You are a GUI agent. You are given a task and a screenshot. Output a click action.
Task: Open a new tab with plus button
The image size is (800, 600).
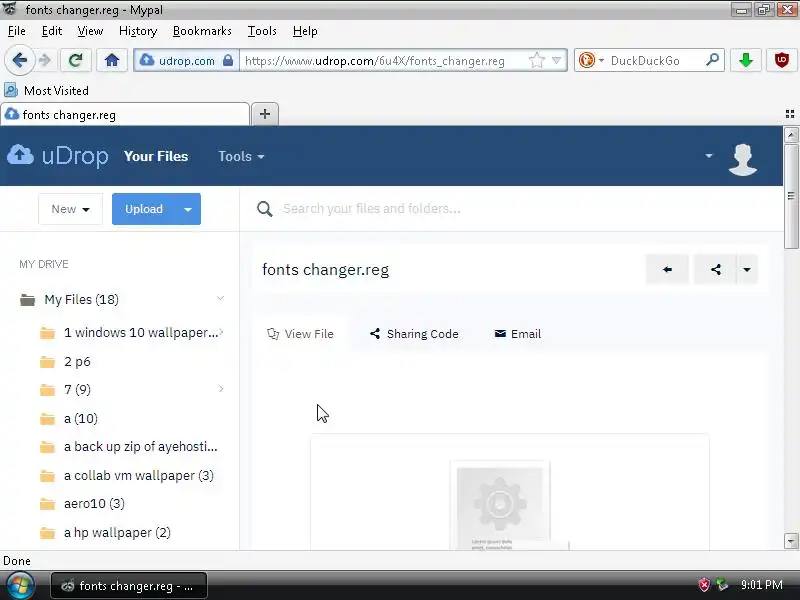tap(265, 114)
